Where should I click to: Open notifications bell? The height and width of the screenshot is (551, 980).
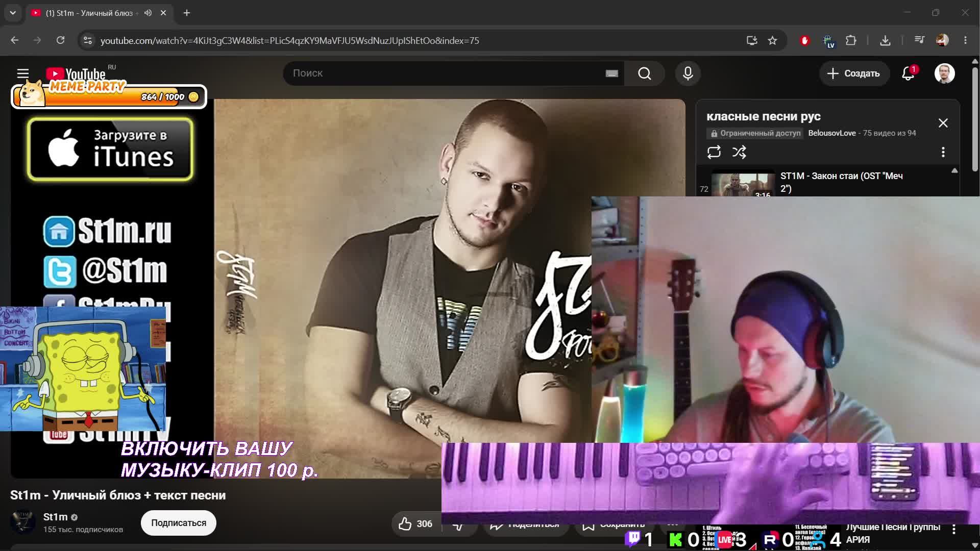pos(908,73)
